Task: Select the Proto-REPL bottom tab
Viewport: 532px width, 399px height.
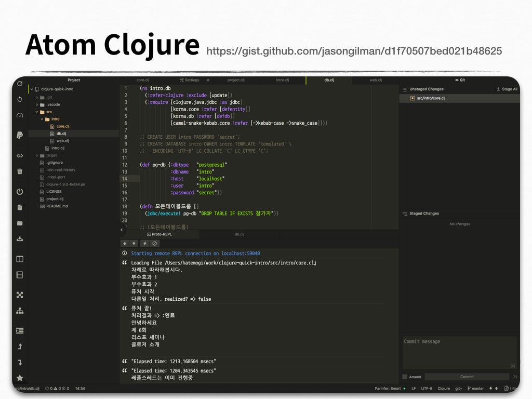Action: 159,234
